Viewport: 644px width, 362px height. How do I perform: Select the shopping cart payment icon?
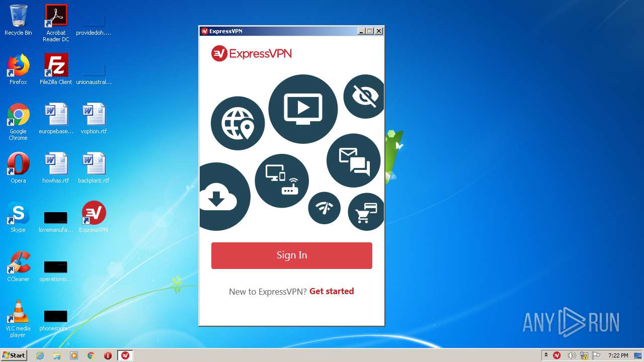[x=366, y=212]
